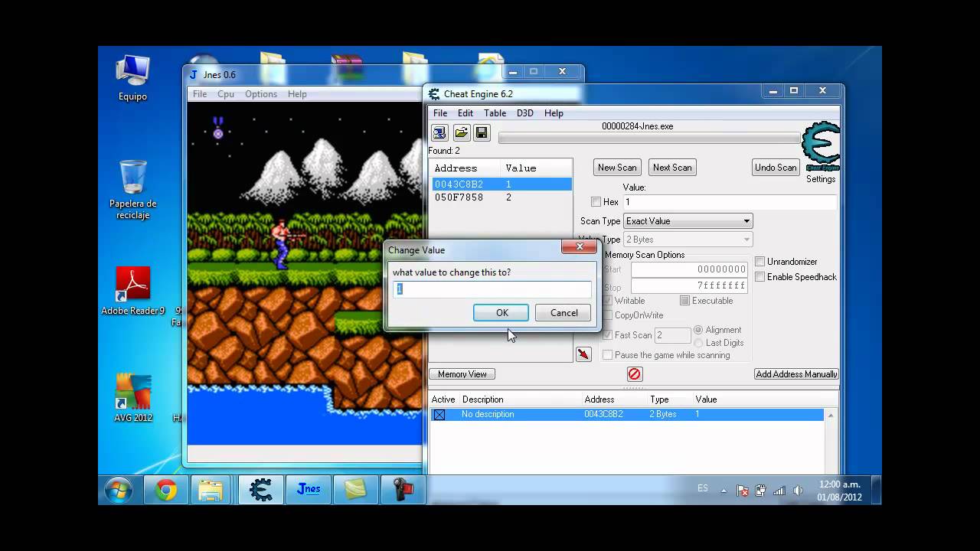Viewport: 980px width, 551px height.
Task: Click the address list scrollbar up arrow
Action: pyautogui.click(x=831, y=415)
